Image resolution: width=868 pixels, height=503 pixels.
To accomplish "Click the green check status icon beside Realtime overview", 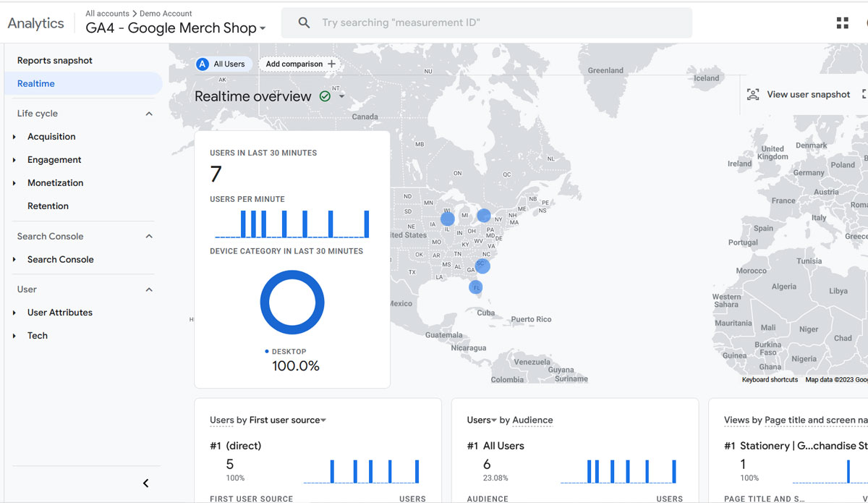I will [325, 96].
